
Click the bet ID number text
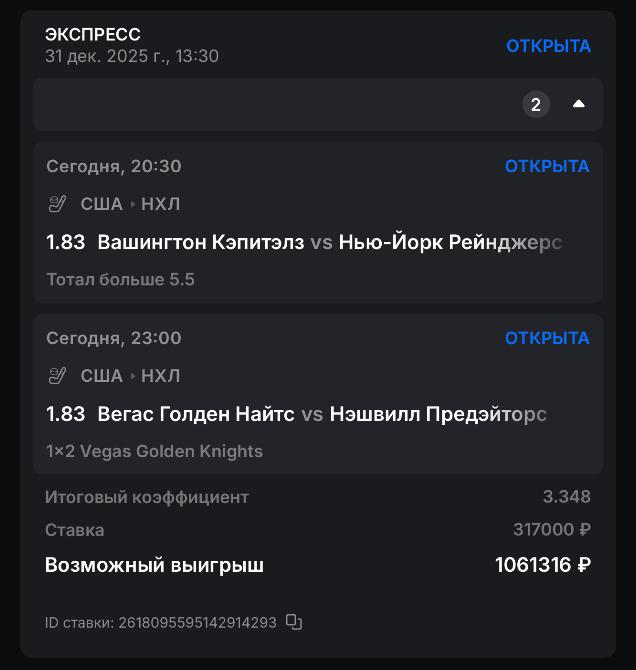(x=197, y=622)
